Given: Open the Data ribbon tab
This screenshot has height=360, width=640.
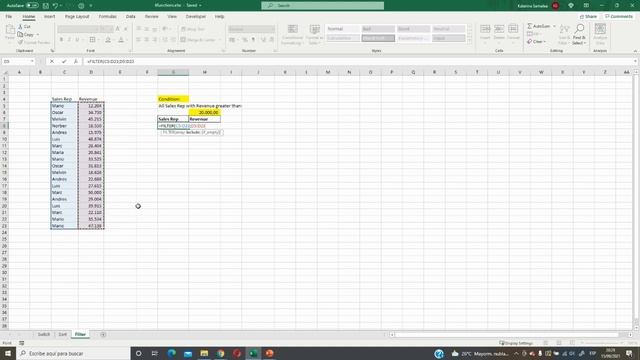Looking at the screenshot, I should click(x=131, y=16).
